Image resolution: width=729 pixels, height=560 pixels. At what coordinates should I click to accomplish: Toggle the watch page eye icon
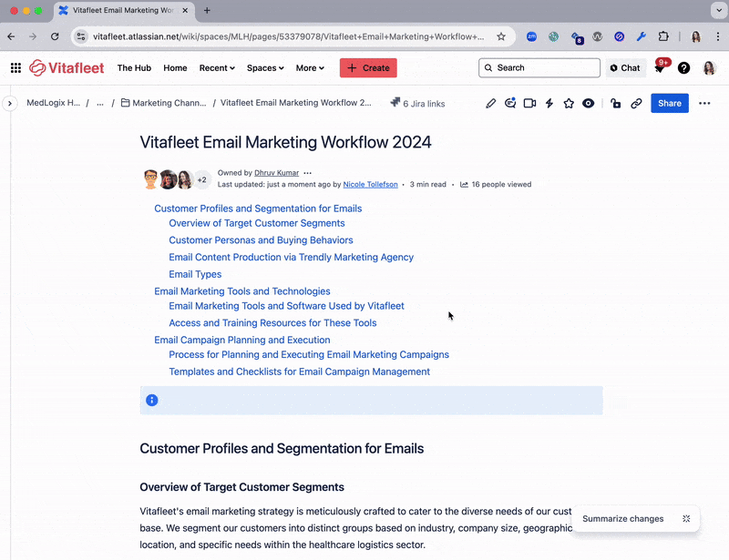[588, 103]
